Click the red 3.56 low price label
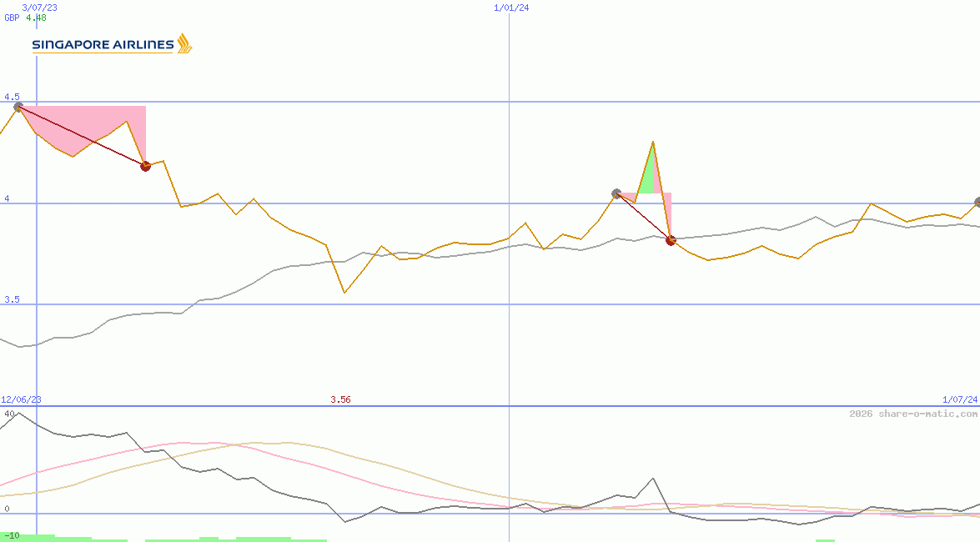Viewport: 980px width, 542px height. click(340, 399)
